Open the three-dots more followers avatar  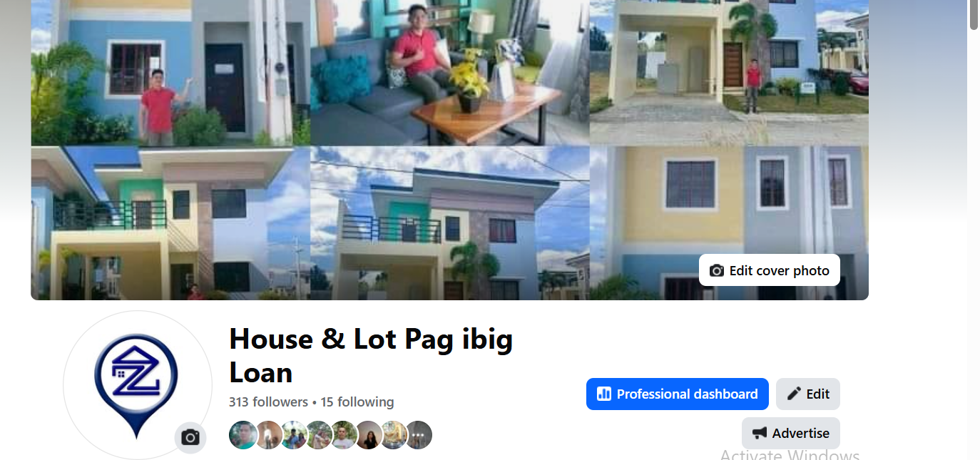[419, 435]
